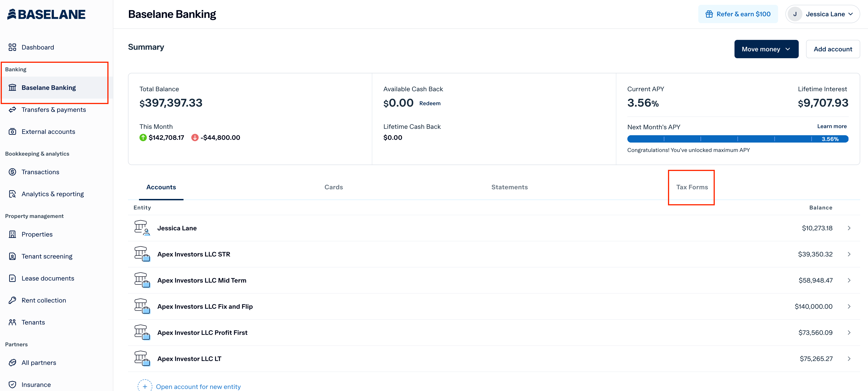Click the gift icon in Refer & earn
Screen dimensions: 868x391
(x=709, y=14)
